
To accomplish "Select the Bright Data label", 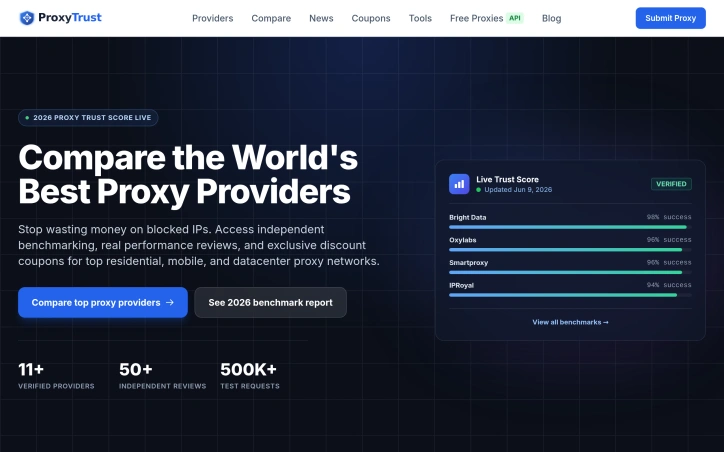I will pos(468,217).
